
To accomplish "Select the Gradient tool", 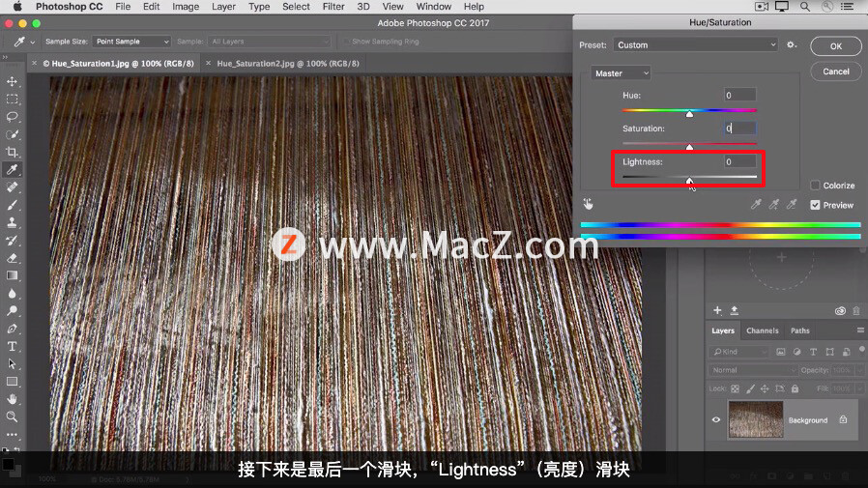I will coord(12,275).
